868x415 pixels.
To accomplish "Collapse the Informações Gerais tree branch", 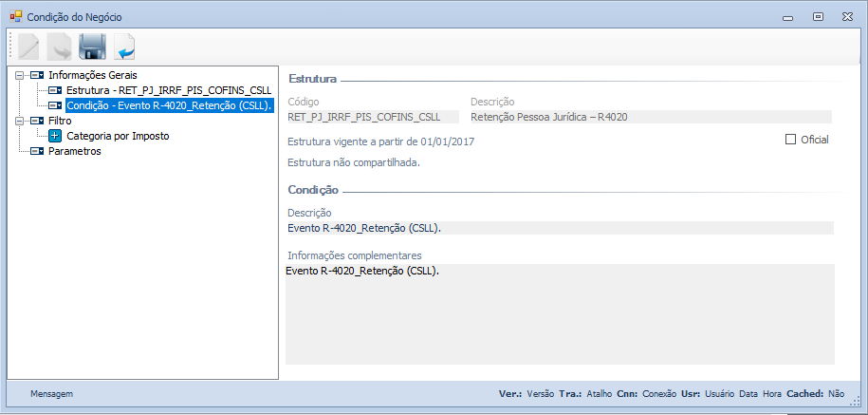I will click(x=20, y=75).
